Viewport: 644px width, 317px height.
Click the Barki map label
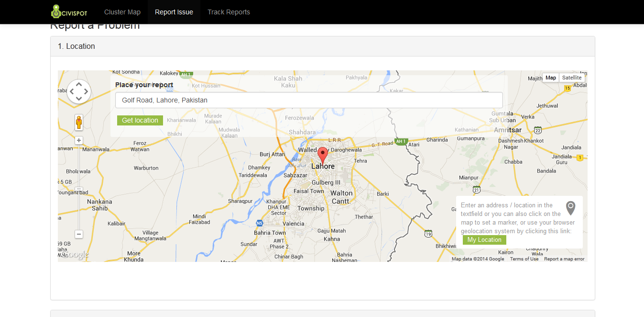click(383, 194)
